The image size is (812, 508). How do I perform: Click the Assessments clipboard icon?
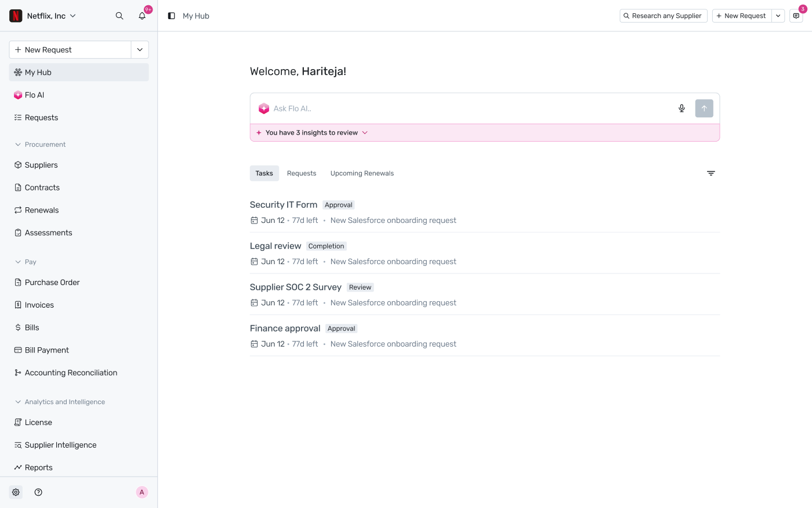[18, 233]
